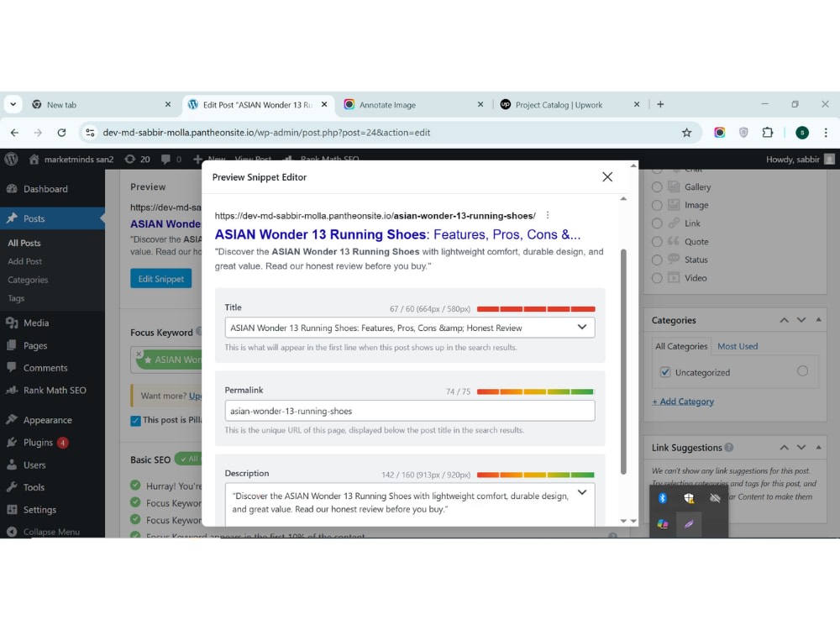Viewport: 840px width, 630px height.
Task: Click the Description length progress bar
Action: pyautogui.click(x=536, y=475)
